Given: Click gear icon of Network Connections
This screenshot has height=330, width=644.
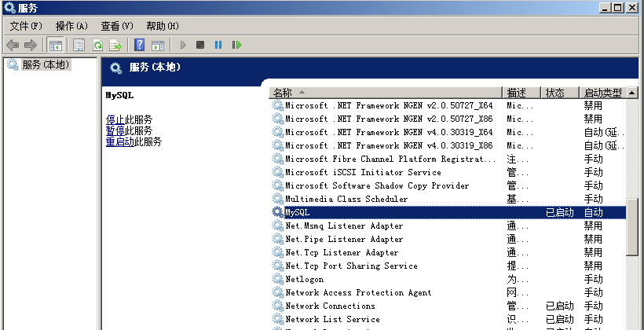Looking at the screenshot, I should [278, 306].
